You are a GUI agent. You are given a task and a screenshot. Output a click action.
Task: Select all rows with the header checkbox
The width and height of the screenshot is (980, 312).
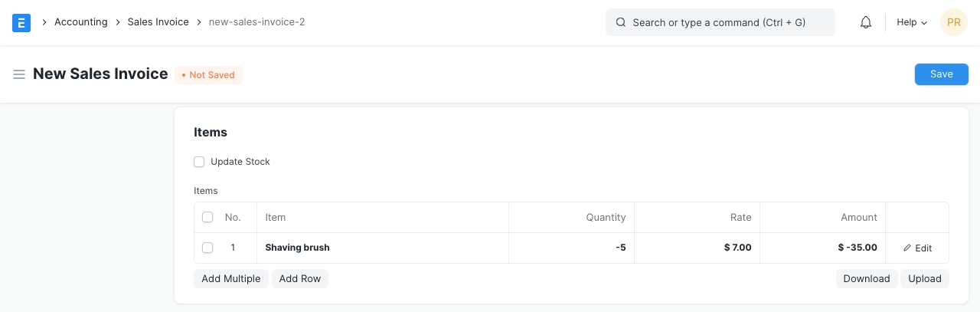[x=207, y=217]
